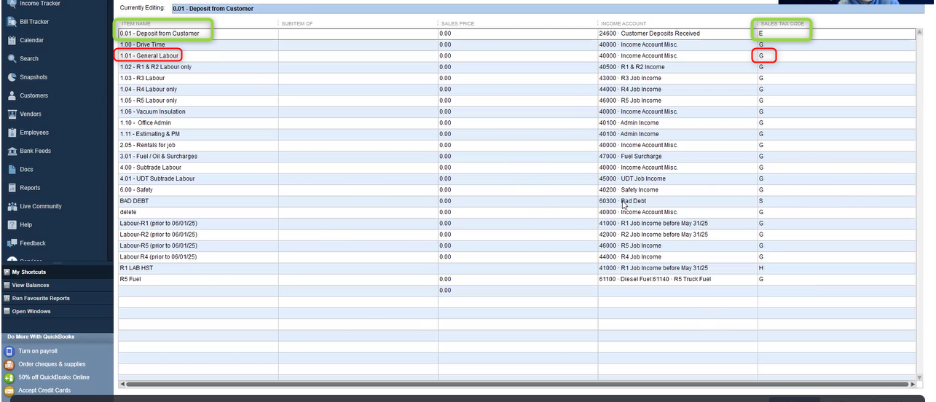
Task: Click the Accept Credit Cards icon
Action: pyautogui.click(x=9, y=391)
